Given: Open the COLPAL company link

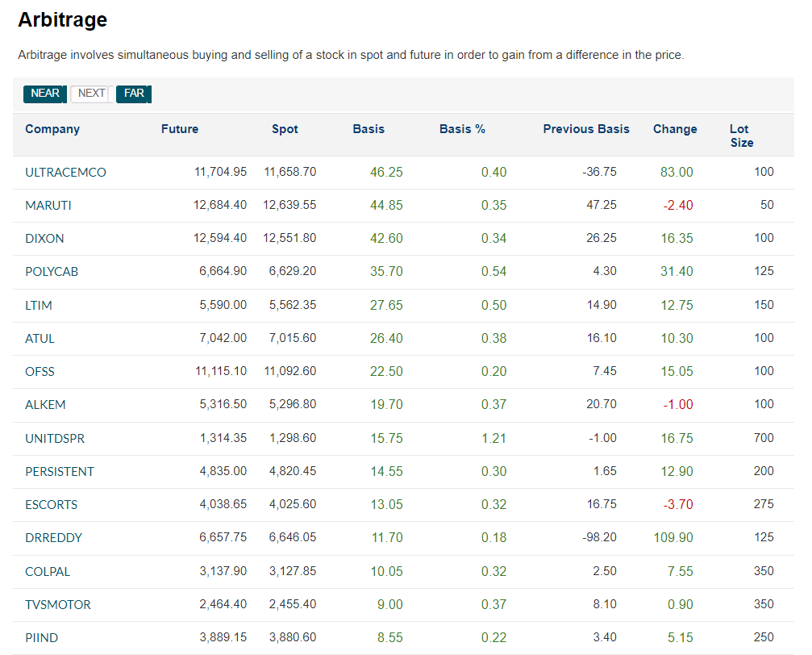Looking at the screenshot, I should (48, 572).
